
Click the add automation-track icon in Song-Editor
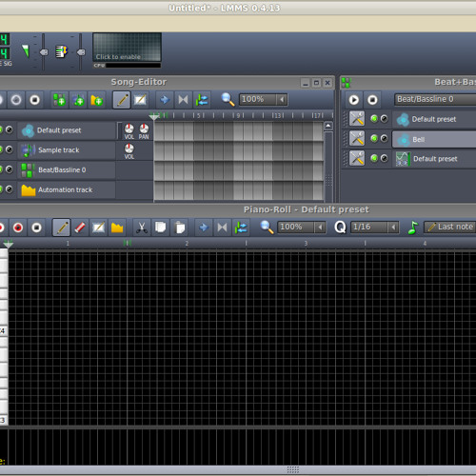(x=97, y=100)
